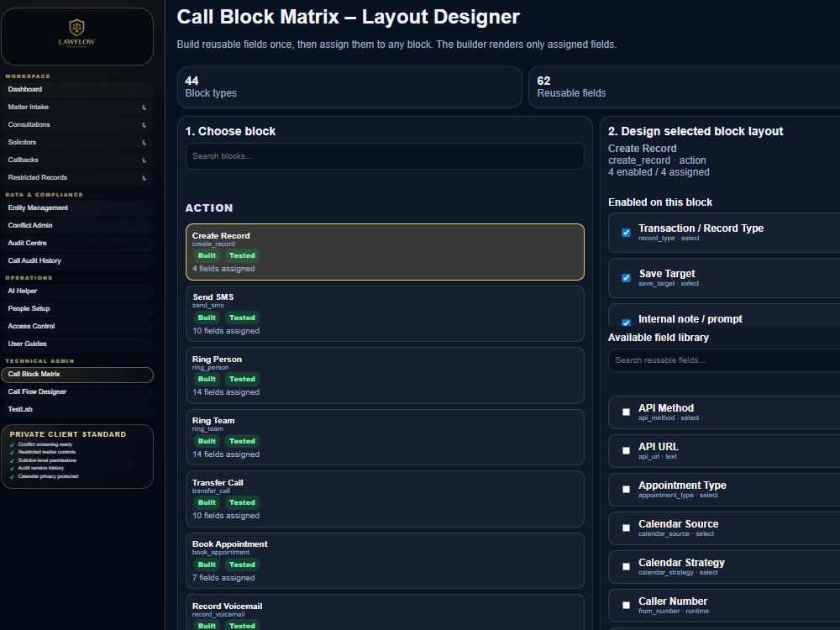
Task: Open Access Control
Action: (x=77, y=326)
